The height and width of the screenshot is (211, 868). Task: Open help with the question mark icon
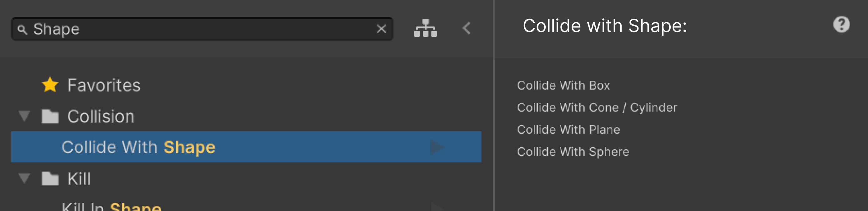pyautogui.click(x=841, y=25)
